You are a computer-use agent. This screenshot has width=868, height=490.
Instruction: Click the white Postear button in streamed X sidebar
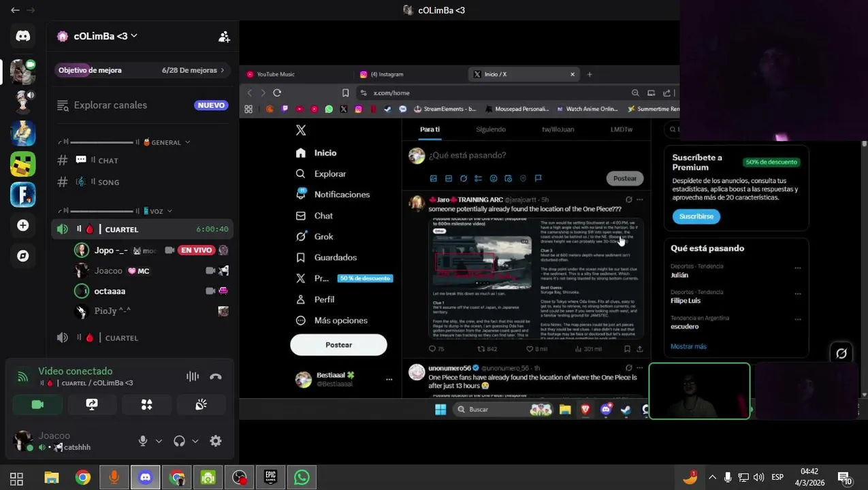point(338,345)
